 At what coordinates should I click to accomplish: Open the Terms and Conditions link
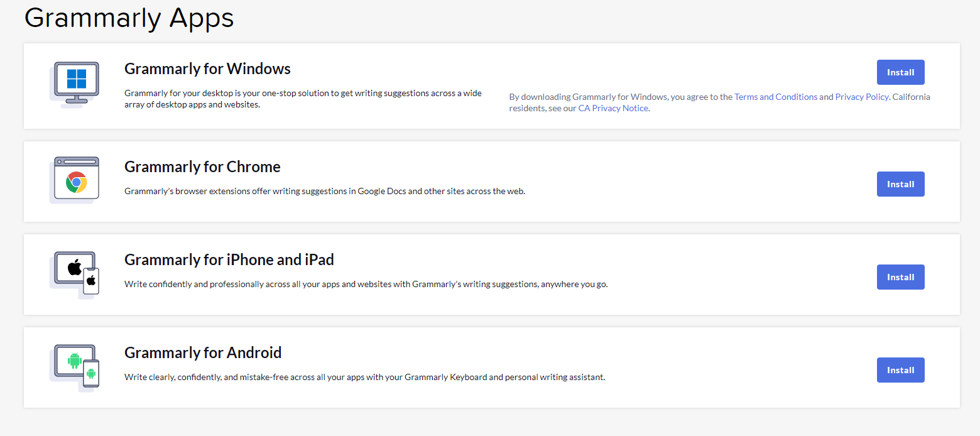coord(776,97)
